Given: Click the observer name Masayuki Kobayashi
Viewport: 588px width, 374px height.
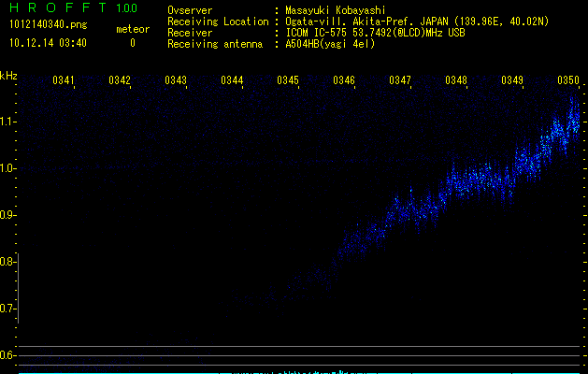Looking at the screenshot, I should (x=336, y=10).
